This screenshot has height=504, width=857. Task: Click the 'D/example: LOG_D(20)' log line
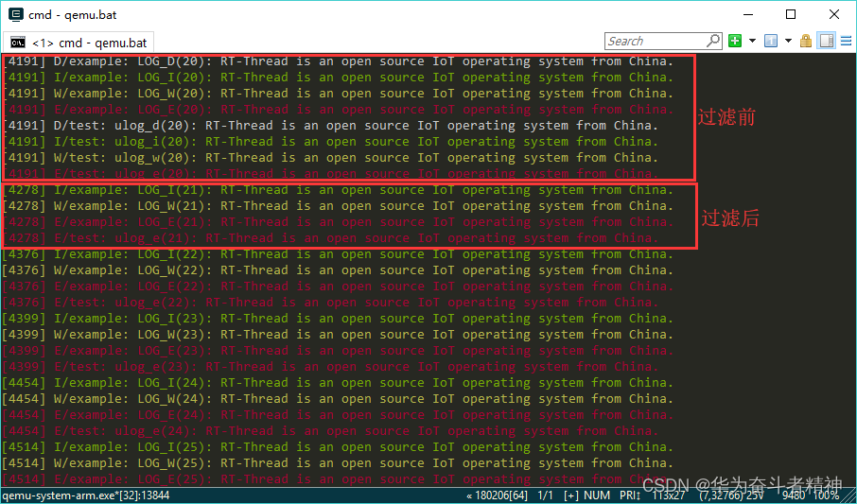tap(338, 61)
